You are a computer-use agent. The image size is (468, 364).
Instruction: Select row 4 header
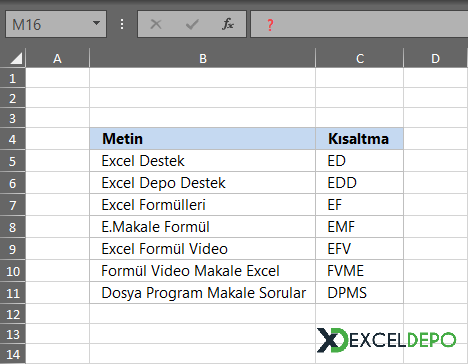13,139
